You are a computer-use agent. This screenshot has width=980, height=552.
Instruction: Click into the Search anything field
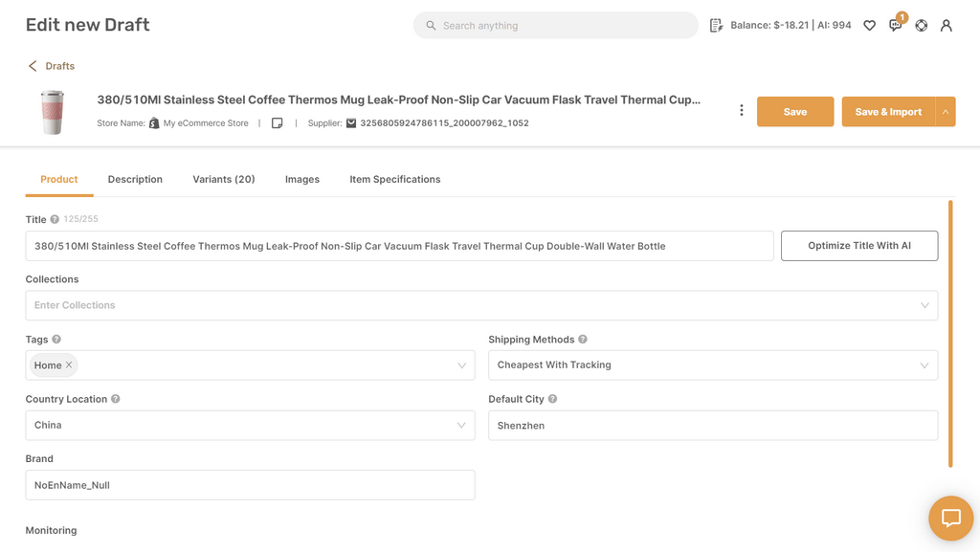[x=556, y=26]
